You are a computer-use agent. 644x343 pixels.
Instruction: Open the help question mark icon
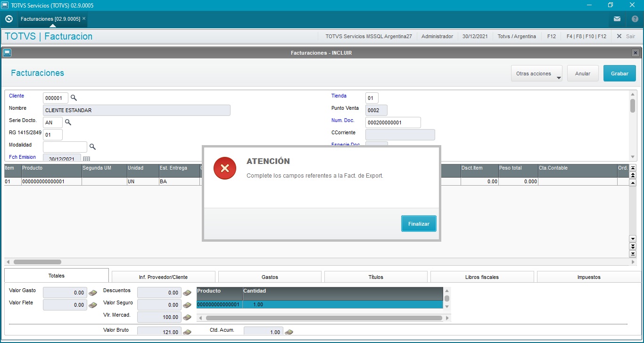click(x=635, y=19)
